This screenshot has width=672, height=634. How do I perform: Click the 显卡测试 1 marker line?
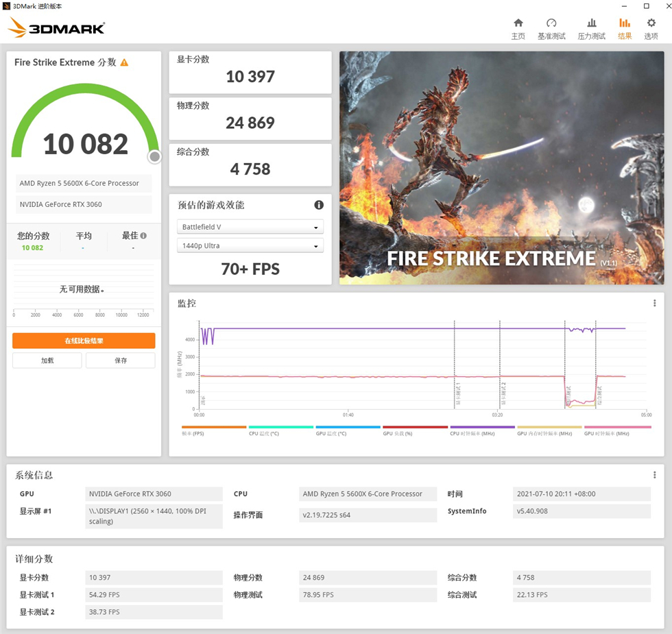point(455,364)
